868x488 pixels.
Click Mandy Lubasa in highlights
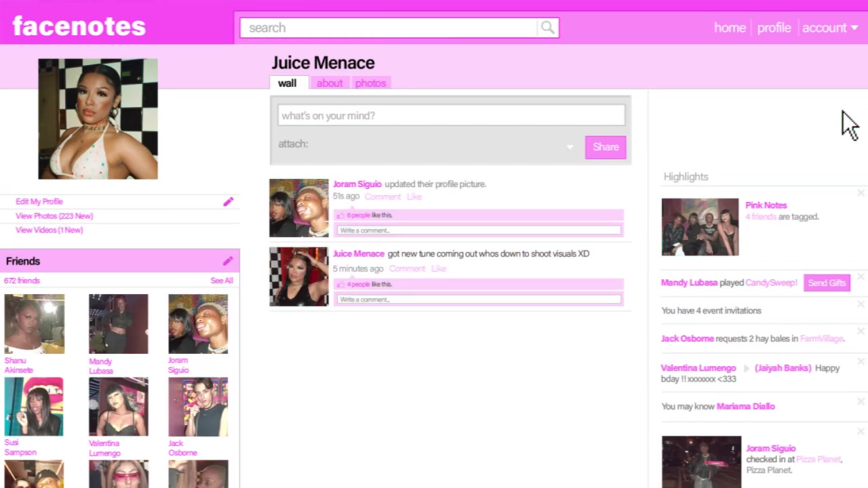coord(689,283)
